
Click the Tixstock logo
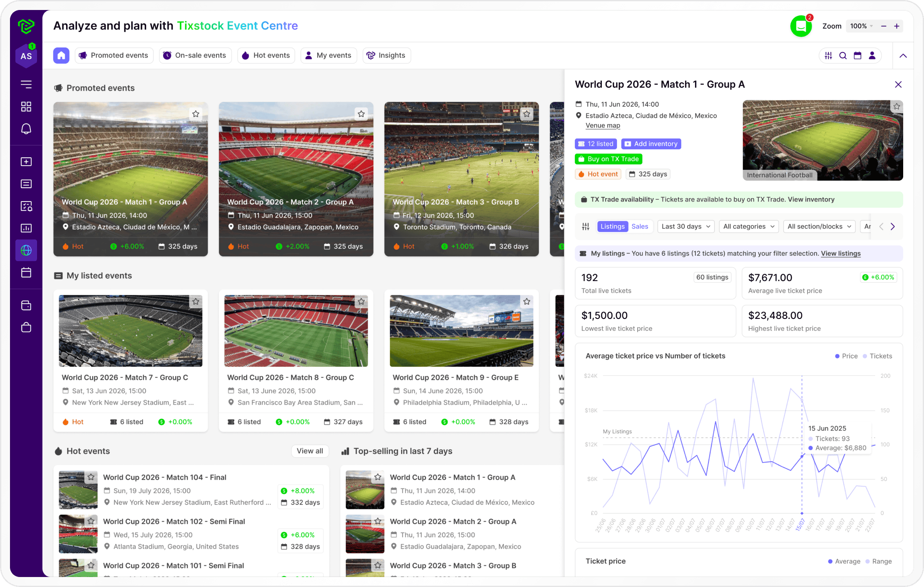coord(26,26)
